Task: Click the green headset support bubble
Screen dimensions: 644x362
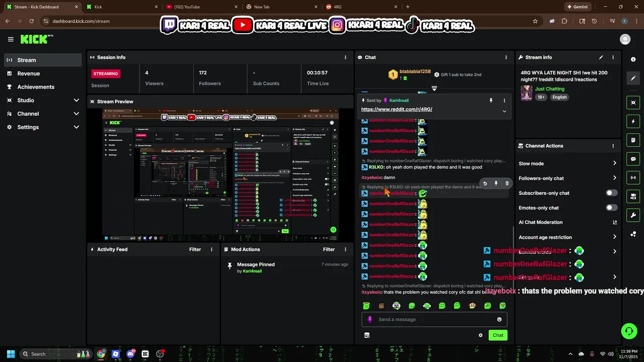Action: click(628, 331)
